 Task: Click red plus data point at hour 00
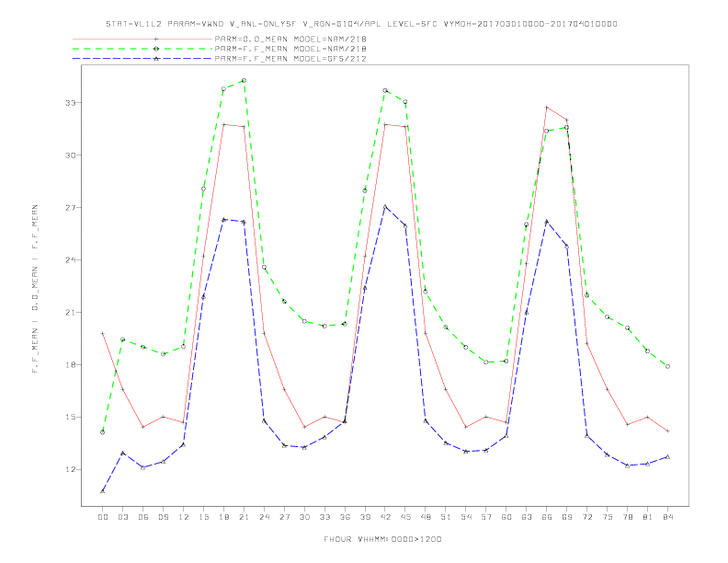pyautogui.click(x=103, y=334)
